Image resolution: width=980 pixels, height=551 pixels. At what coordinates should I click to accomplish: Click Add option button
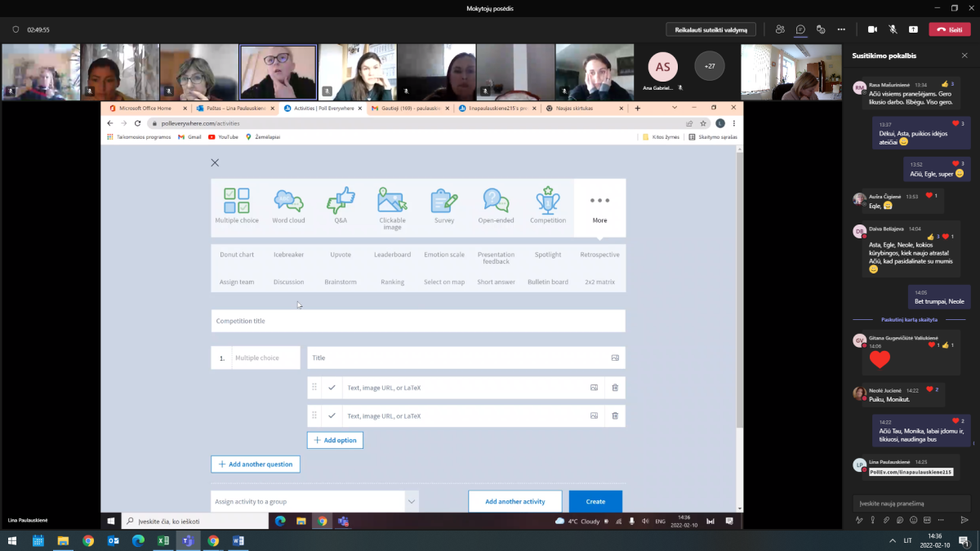[x=335, y=440]
